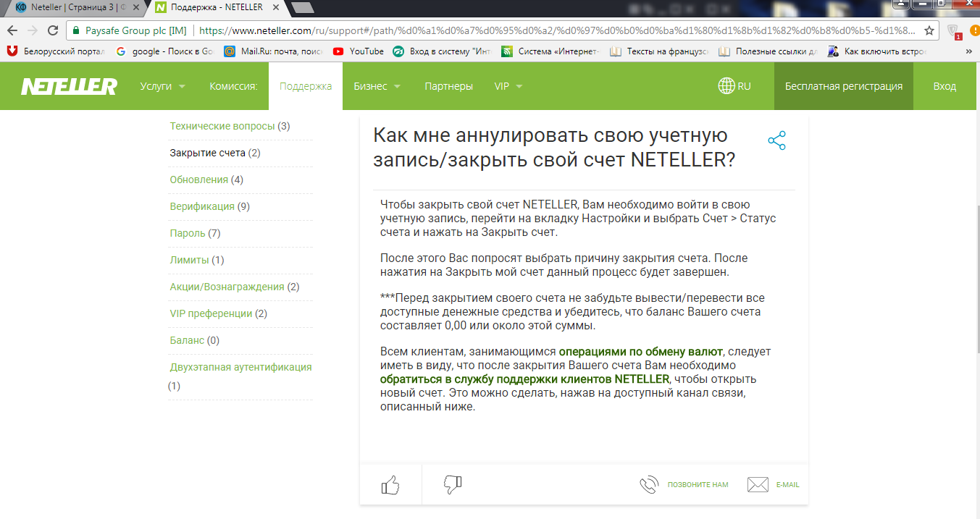Click the Вход login button
Image resolution: width=980 pixels, height=519 pixels.
pyautogui.click(x=945, y=86)
